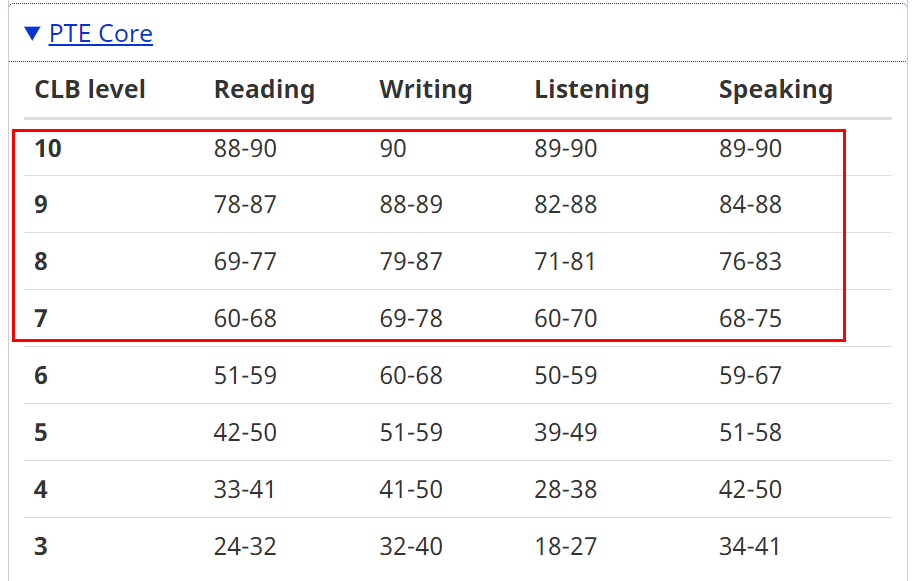Click the Listening column header

(591, 90)
